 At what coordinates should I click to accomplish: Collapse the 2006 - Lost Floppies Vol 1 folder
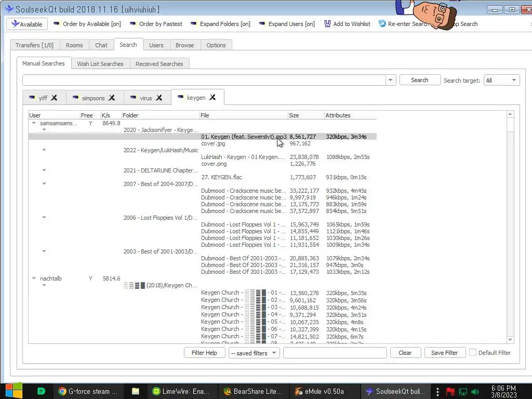[44, 217]
